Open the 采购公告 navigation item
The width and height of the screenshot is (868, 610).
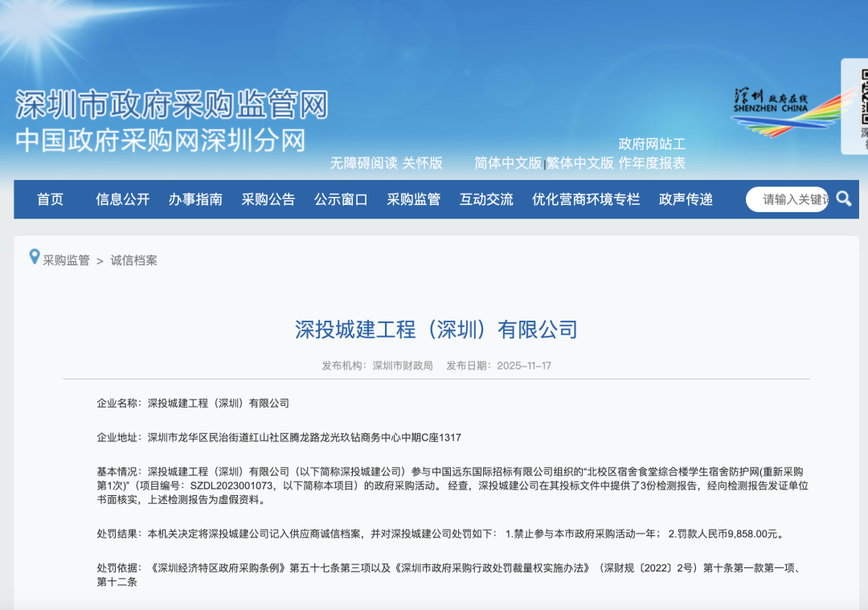[x=268, y=199]
